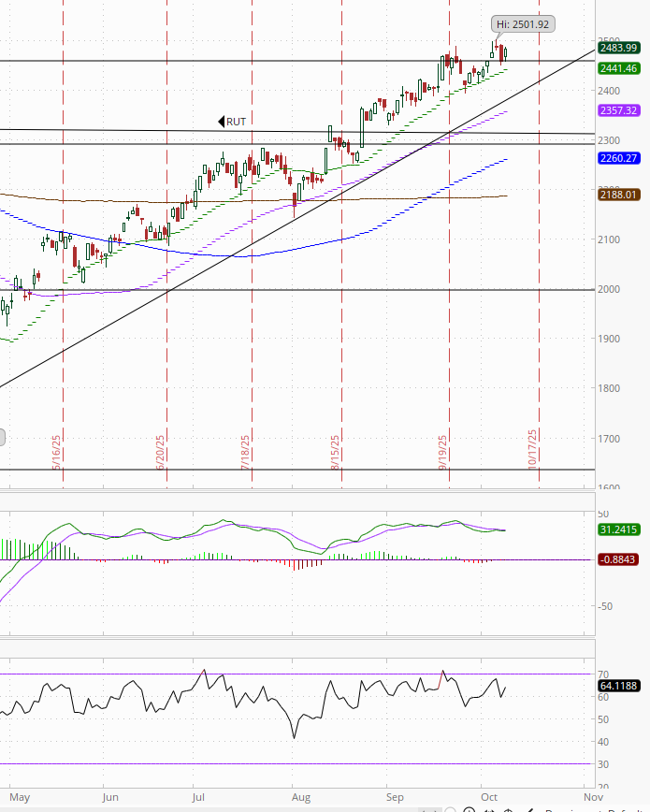Click the 64.1188 RSI value label
The width and height of the screenshot is (650, 812).
(x=619, y=686)
